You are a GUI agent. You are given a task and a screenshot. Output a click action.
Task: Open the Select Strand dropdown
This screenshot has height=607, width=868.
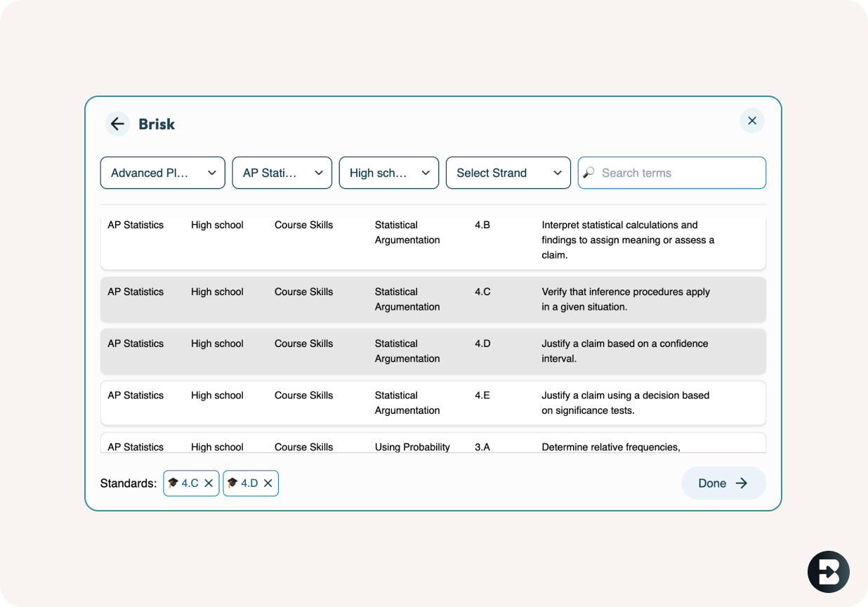[x=508, y=173]
